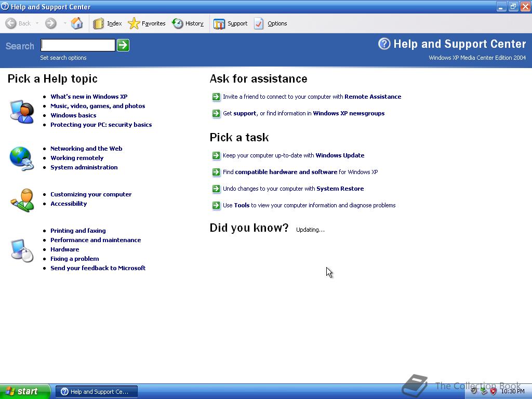Image resolution: width=532 pixels, height=399 pixels.
Task: Open the Options toolbar item
Action: (271, 23)
